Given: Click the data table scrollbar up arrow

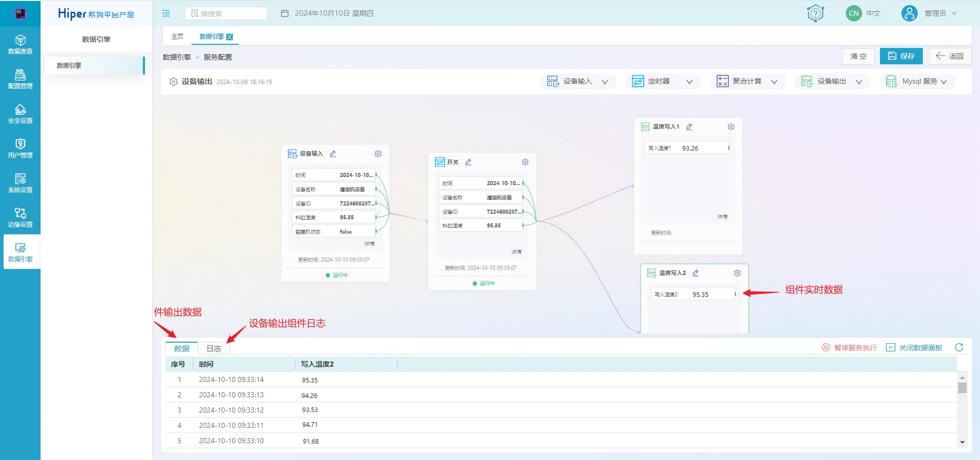Looking at the screenshot, I should [962, 377].
